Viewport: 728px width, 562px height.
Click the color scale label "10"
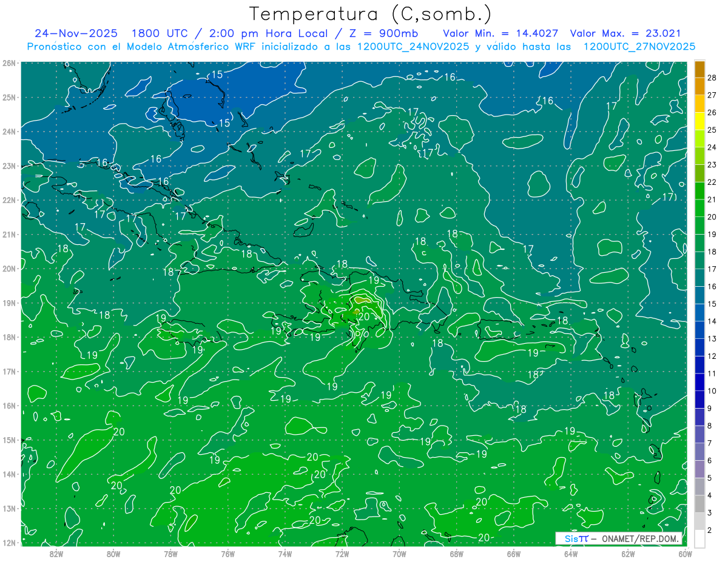click(712, 391)
